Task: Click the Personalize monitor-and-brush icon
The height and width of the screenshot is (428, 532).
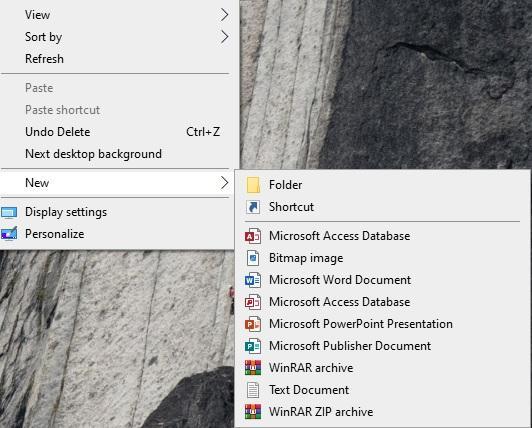Action: click(9, 234)
